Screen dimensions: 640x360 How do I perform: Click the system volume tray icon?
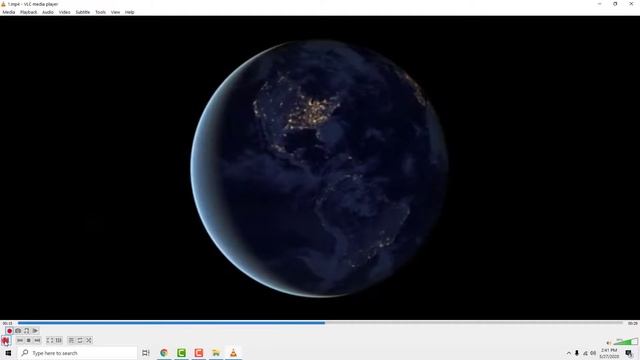click(x=593, y=353)
